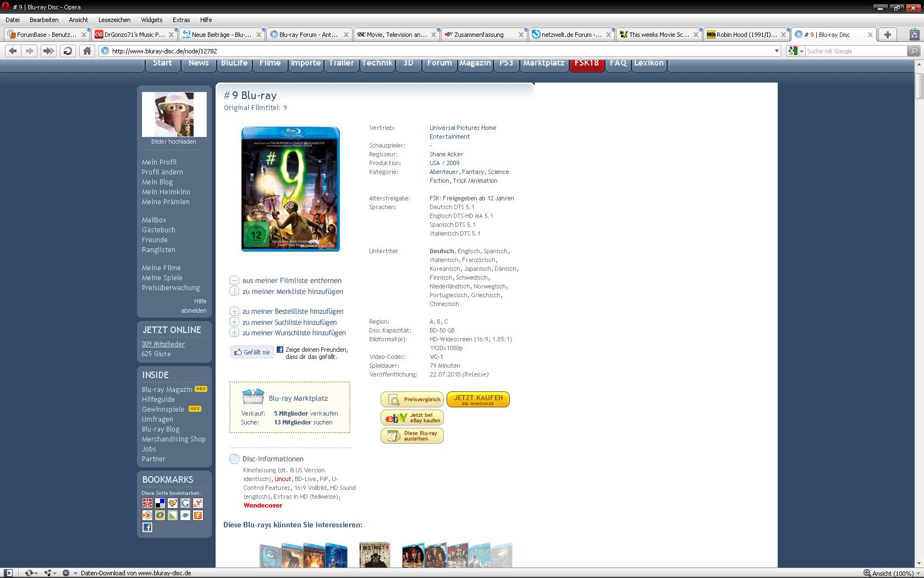The height and width of the screenshot is (578, 924).
Task: Click the 309 Mitglieder online link
Action: pyautogui.click(x=163, y=344)
